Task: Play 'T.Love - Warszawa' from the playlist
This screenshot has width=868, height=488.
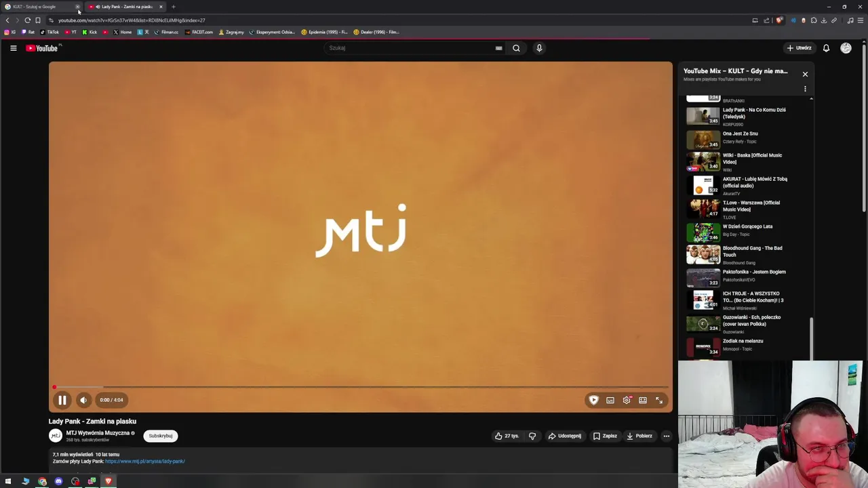Action: click(746, 209)
